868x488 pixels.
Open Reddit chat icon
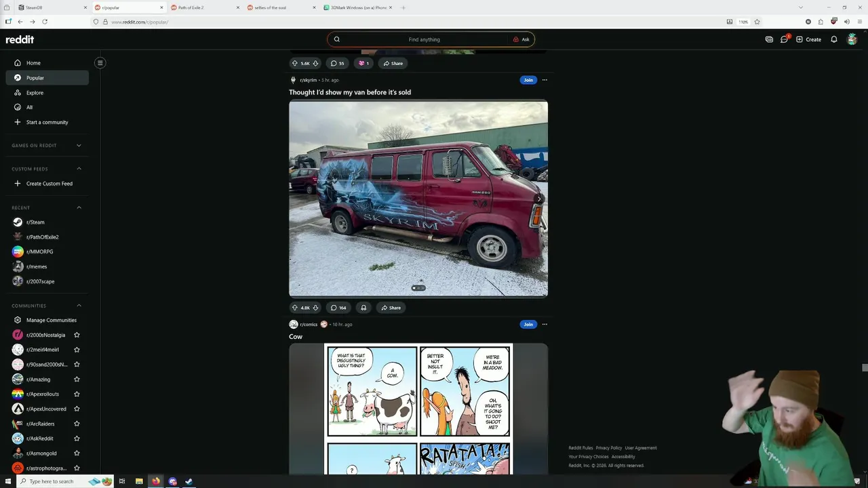click(784, 39)
